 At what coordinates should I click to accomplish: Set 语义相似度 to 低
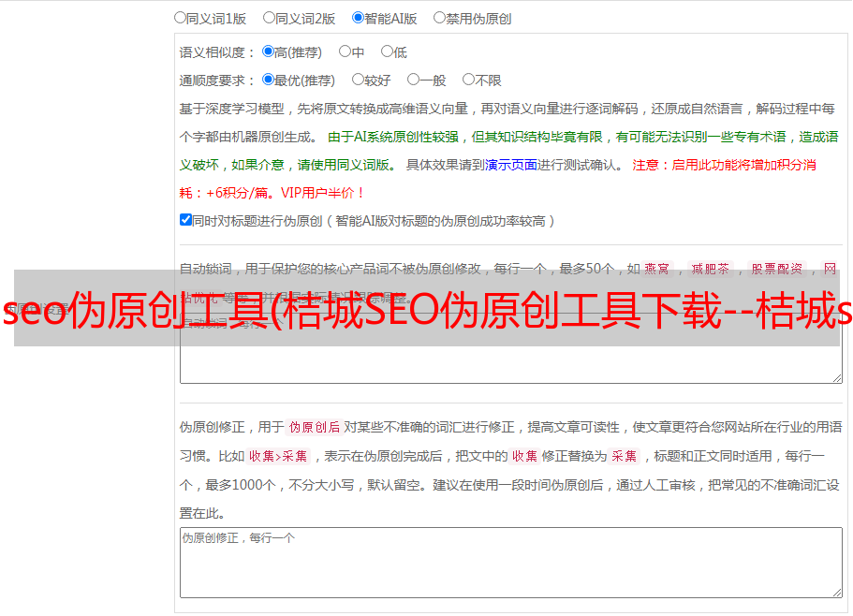click(387, 51)
